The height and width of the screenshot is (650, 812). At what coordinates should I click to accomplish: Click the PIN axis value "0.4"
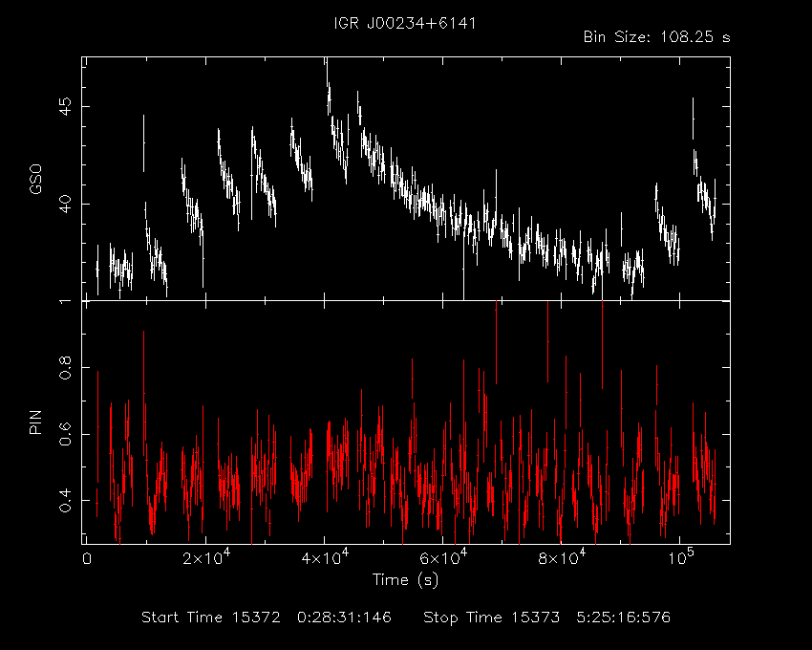[65, 501]
